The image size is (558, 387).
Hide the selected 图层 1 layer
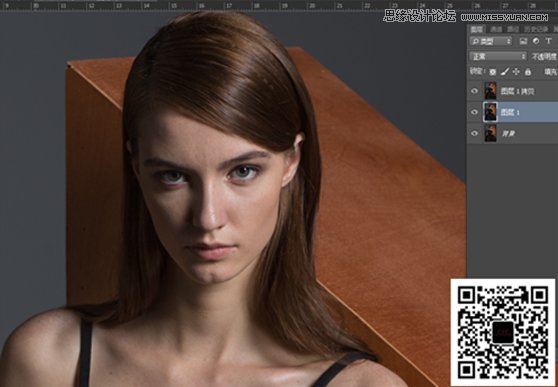474,112
